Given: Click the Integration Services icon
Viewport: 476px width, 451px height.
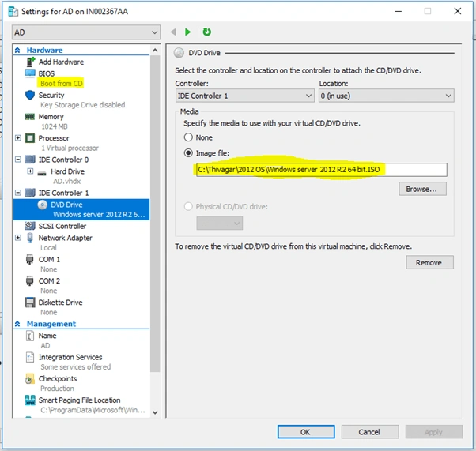Looking at the screenshot, I should click(x=30, y=357).
